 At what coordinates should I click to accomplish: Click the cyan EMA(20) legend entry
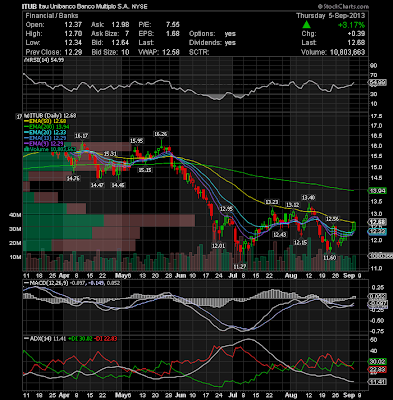click(x=45, y=132)
